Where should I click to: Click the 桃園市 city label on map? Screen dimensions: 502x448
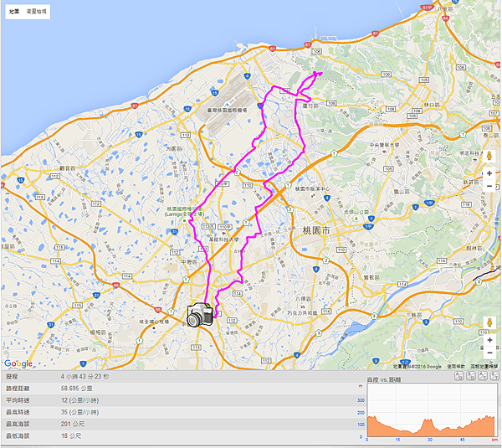pos(316,230)
